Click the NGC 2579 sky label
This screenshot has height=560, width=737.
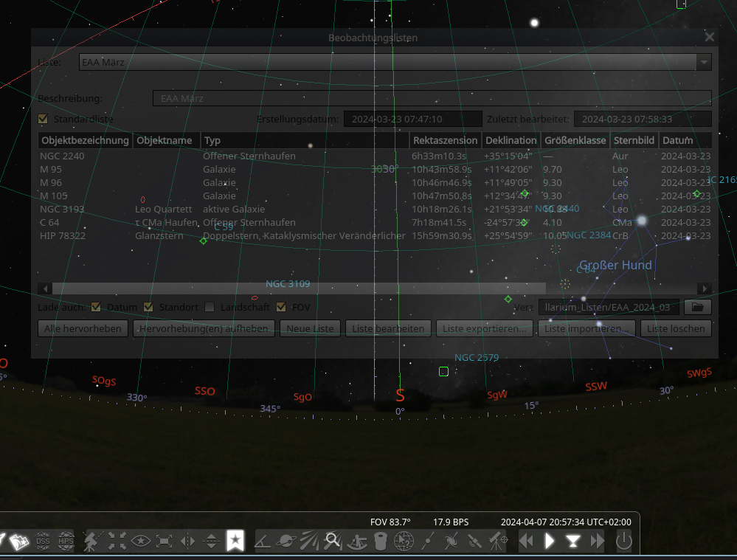477,357
